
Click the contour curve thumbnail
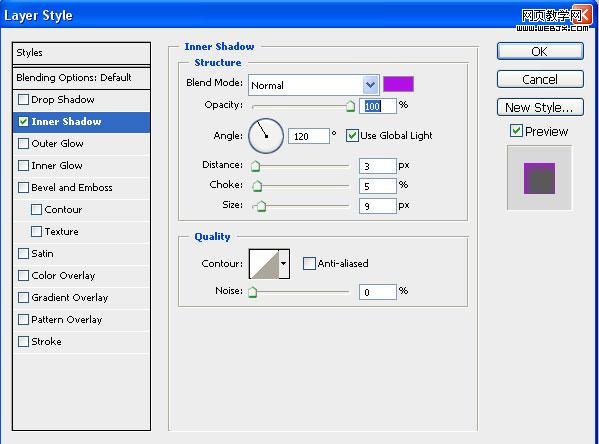click(x=264, y=264)
